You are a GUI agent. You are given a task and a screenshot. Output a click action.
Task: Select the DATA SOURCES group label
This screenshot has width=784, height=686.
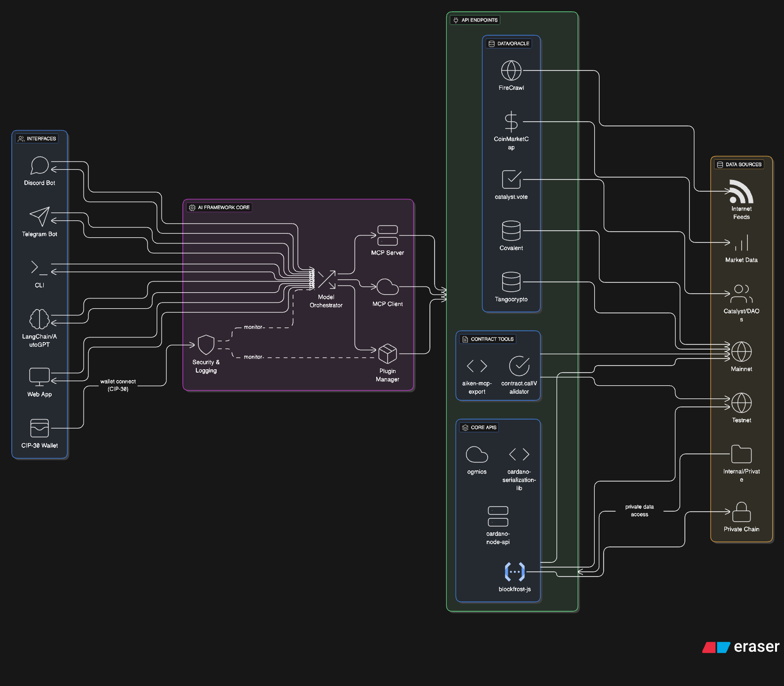tap(739, 164)
